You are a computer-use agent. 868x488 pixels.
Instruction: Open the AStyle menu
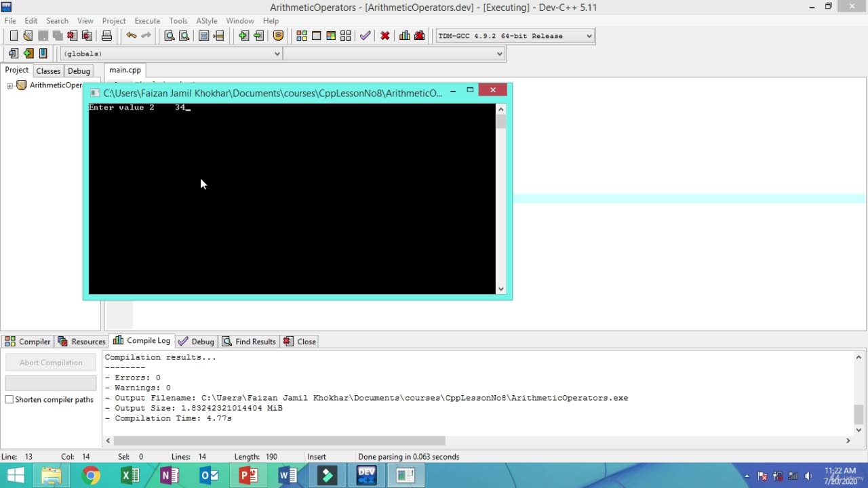point(207,21)
